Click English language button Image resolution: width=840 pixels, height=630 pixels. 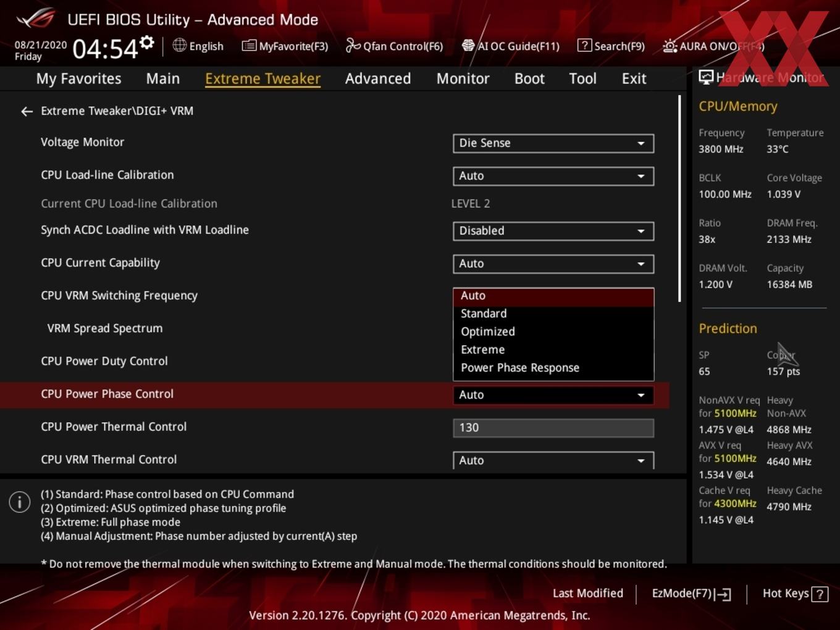[x=198, y=46]
